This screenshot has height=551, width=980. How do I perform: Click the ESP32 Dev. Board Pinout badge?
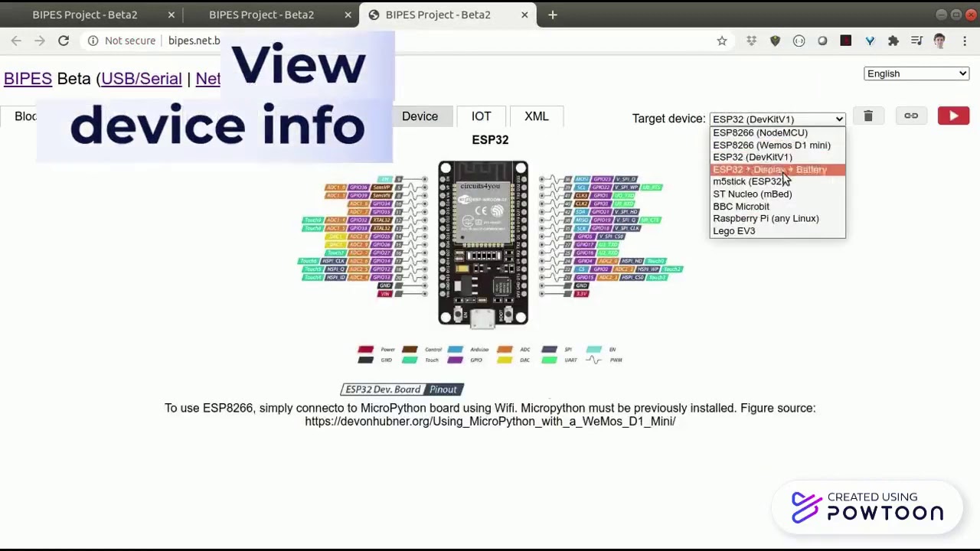403,389
